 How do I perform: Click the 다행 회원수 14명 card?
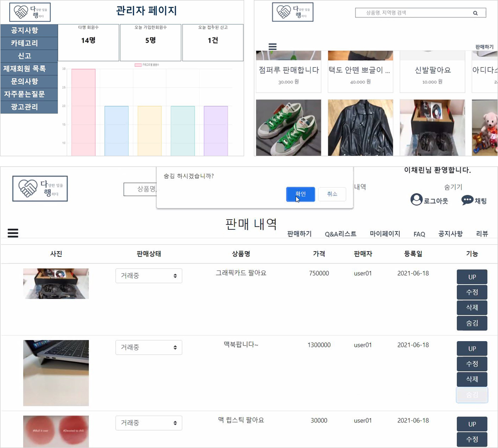(x=88, y=42)
